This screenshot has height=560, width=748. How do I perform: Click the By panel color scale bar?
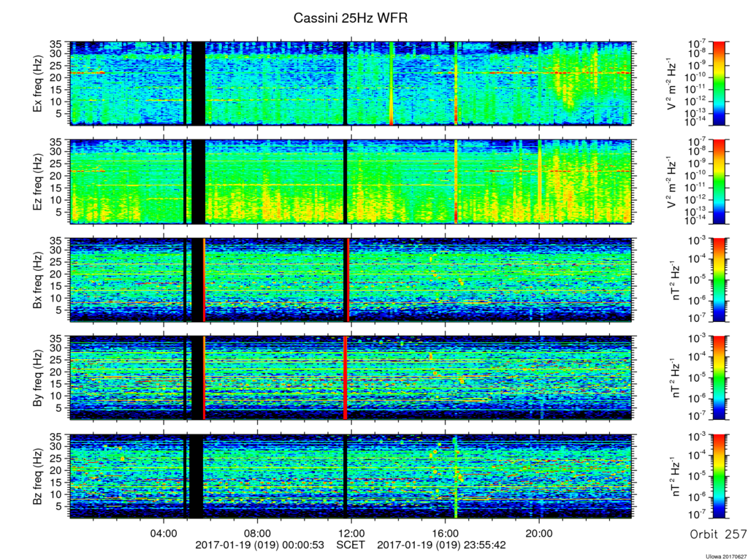click(719, 377)
